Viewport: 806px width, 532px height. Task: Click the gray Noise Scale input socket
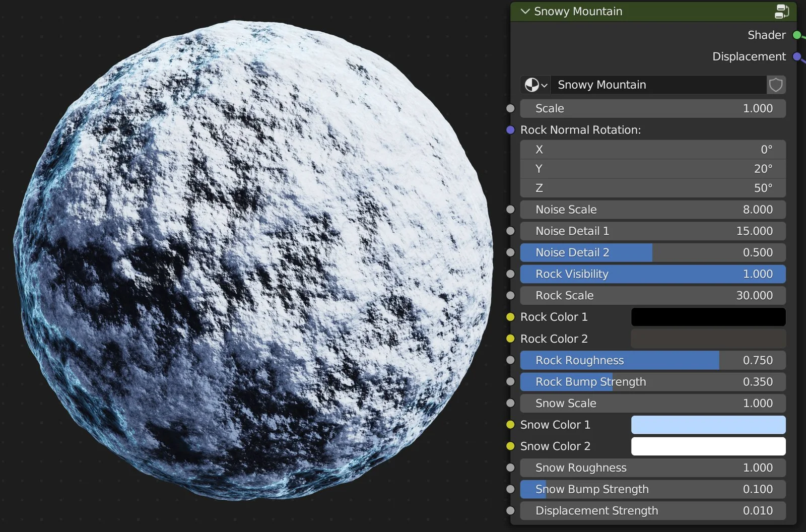point(510,209)
